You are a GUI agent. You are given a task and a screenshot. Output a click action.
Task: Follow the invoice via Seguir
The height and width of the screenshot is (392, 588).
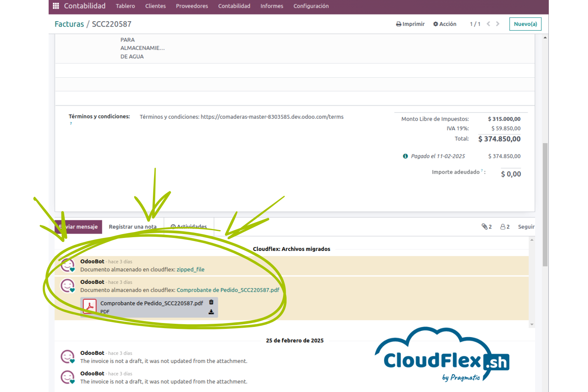pos(526,227)
